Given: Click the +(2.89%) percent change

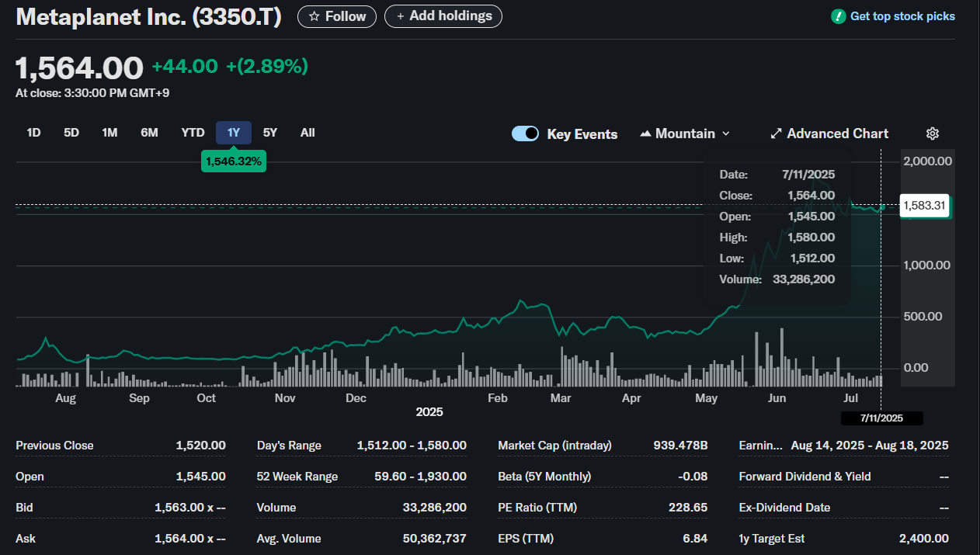Looking at the screenshot, I should 267,67.
